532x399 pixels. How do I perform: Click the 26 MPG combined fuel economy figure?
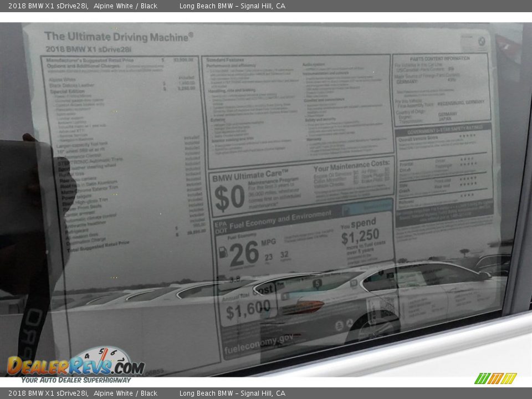[x=244, y=253]
